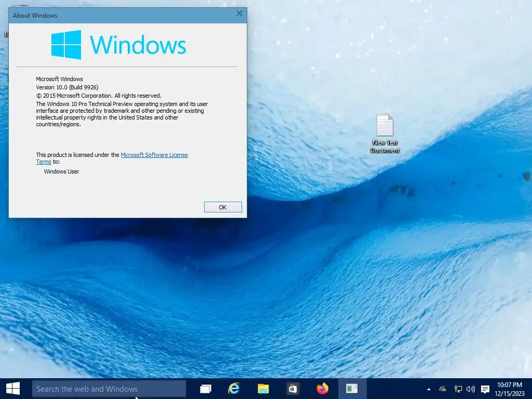The height and width of the screenshot is (399, 532).
Task: Open the notifications action center icon
Action: pos(485,389)
